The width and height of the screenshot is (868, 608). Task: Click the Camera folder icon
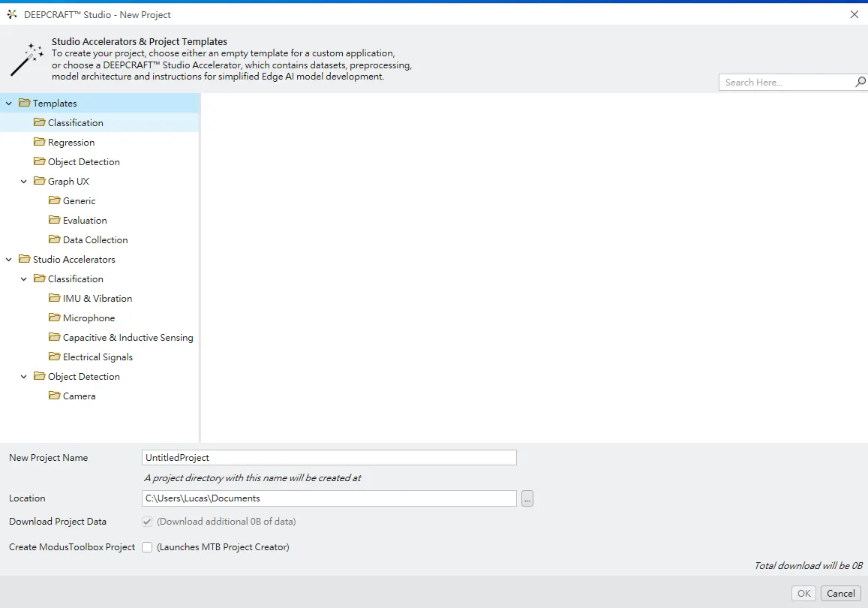[x=54, y=396]
